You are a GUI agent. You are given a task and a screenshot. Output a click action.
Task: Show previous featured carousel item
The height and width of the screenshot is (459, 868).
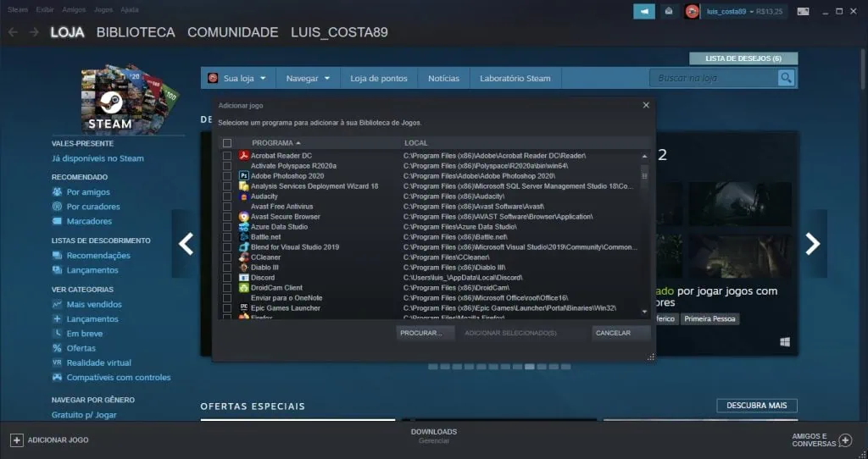186,244
